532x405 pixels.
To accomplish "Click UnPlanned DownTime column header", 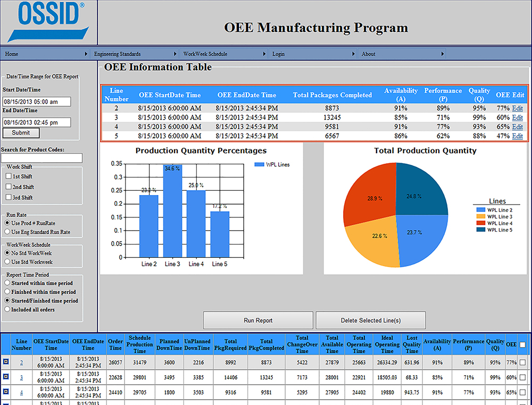I will [197, 344].
